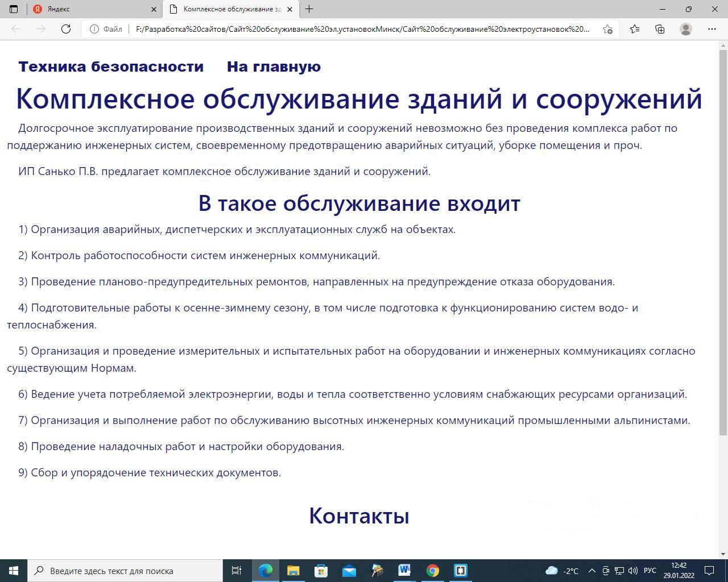Open the Техника безопасности link
This screenshot has height=582, width=728.
coord(111,66)
